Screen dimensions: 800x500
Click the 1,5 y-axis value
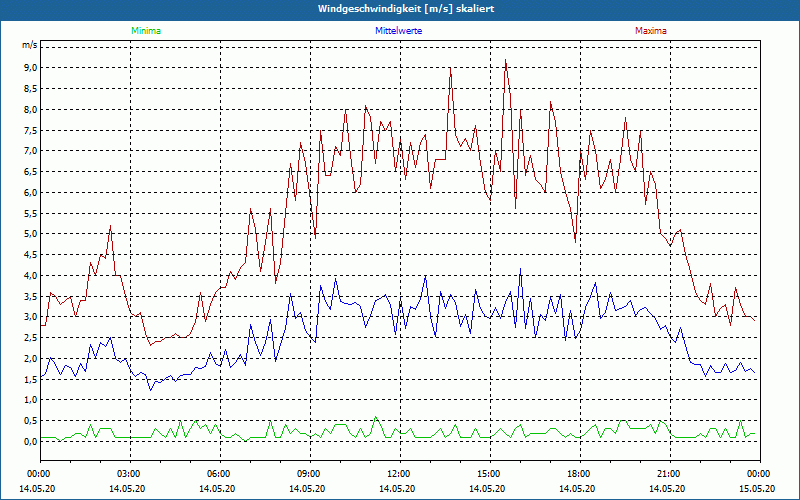click(x=31, y=379)
